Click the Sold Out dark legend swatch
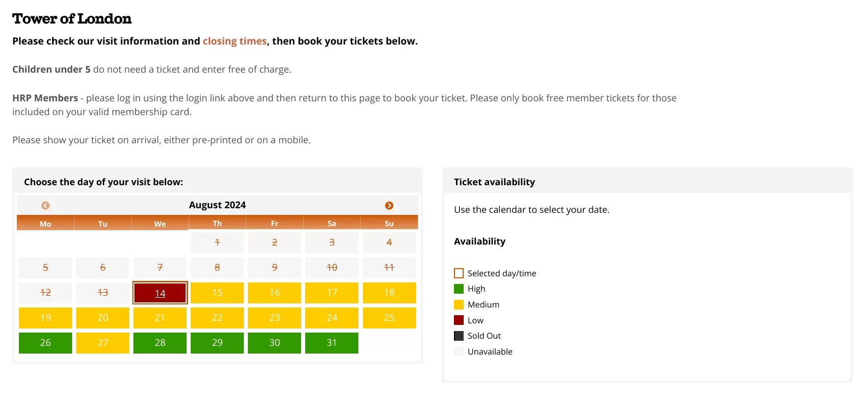This screenshot has height=395, width=868. (x=459, y=336)
